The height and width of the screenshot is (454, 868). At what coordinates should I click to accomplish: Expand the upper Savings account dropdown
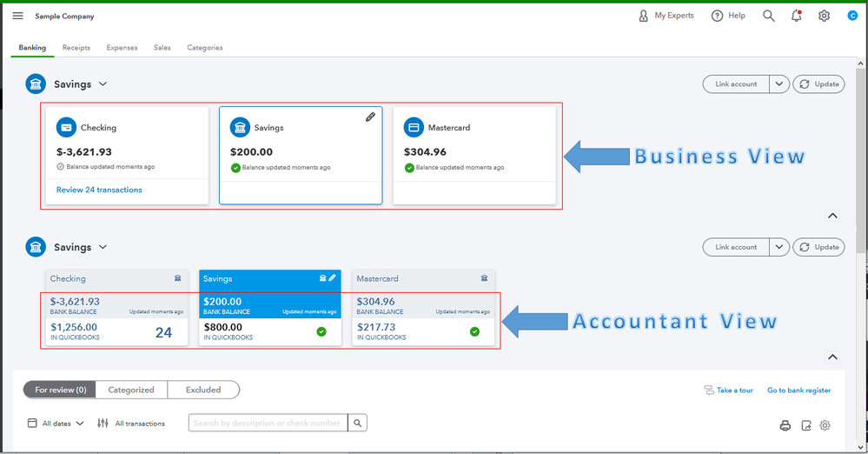(x=103, y=84)
